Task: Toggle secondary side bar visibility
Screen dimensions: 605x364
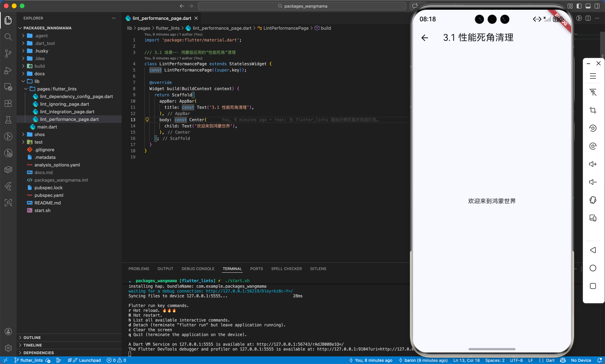Action: point(597,6)
